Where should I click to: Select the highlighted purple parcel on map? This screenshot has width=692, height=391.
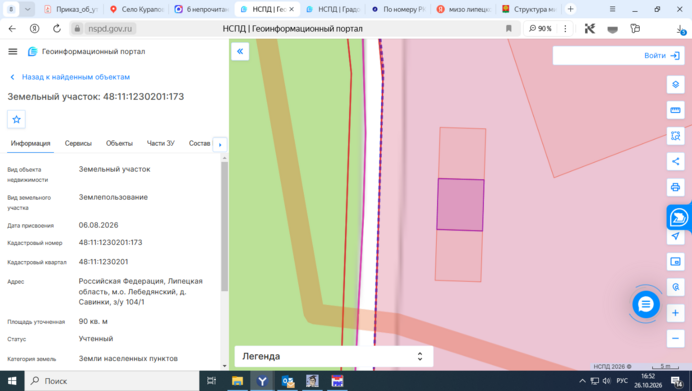(x=460, y=205)
